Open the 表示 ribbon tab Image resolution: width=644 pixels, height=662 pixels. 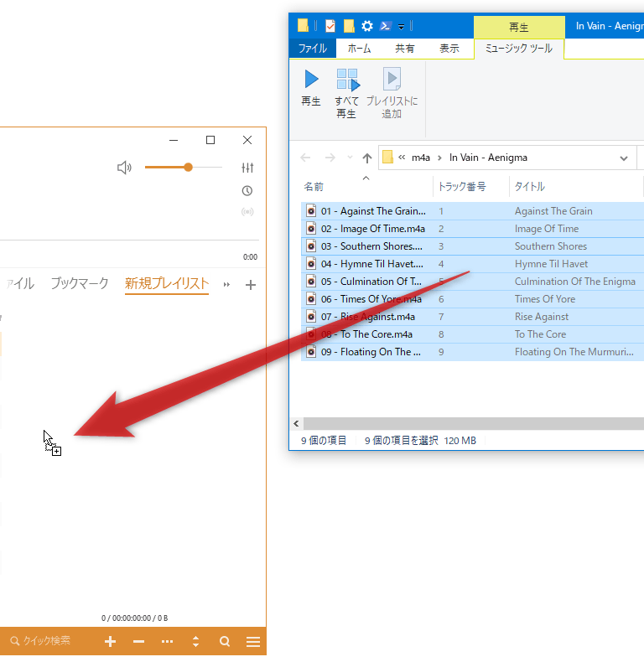point(449,49)
